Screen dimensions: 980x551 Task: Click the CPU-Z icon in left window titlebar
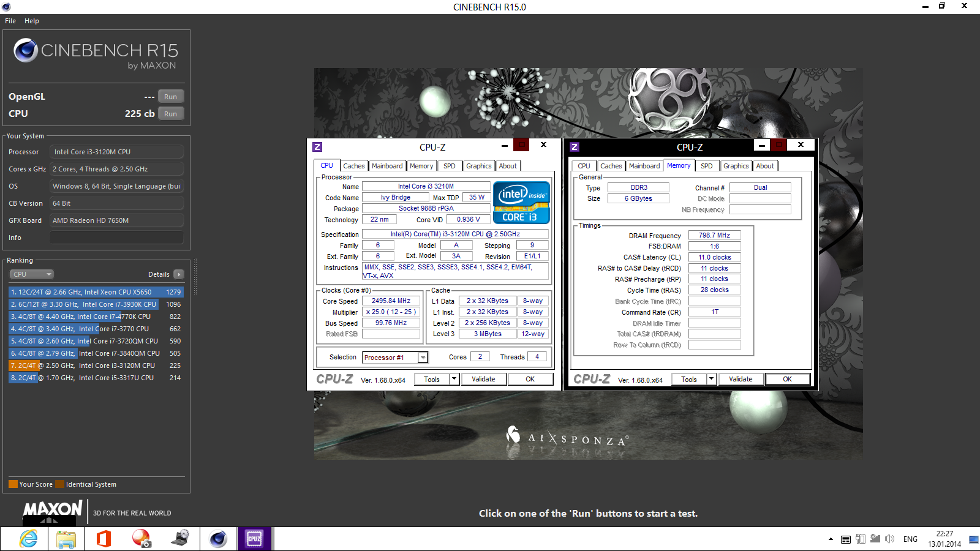317,147
